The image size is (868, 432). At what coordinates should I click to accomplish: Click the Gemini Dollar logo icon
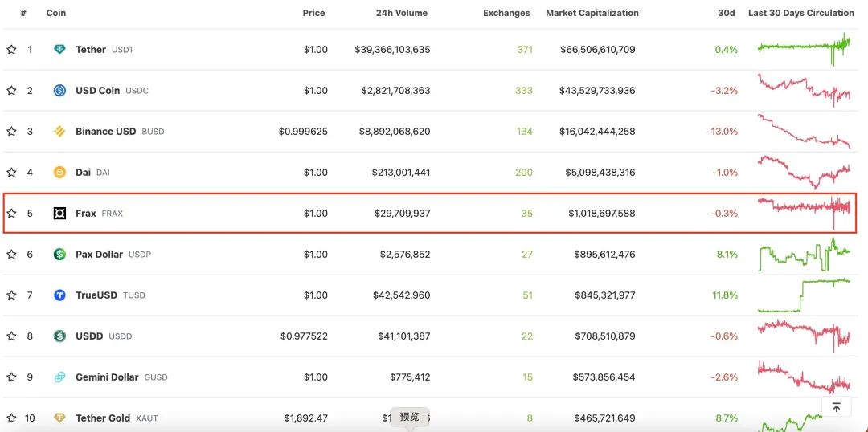59,377
